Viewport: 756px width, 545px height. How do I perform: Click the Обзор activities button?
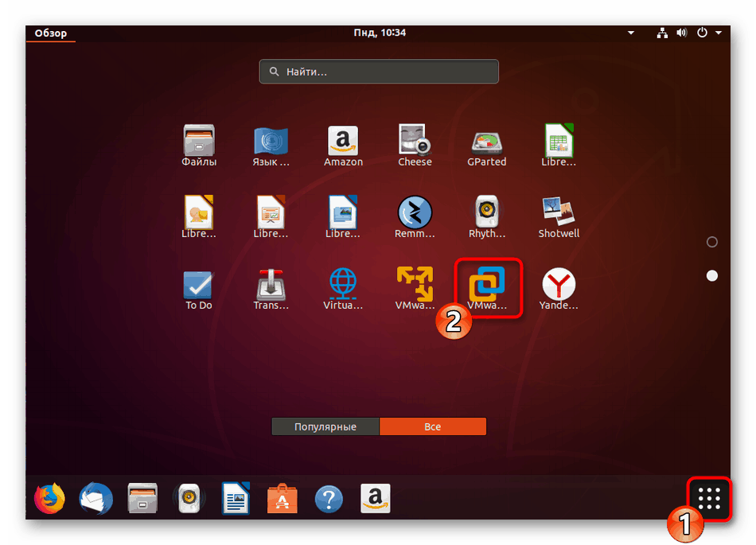(51, 33)
